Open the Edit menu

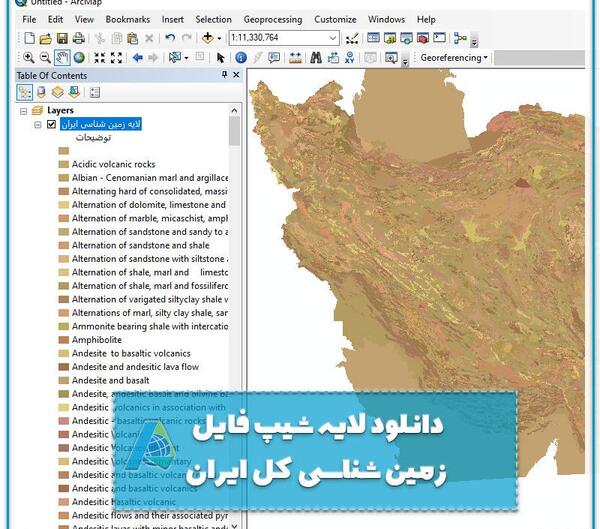click(x=55, y=19)
